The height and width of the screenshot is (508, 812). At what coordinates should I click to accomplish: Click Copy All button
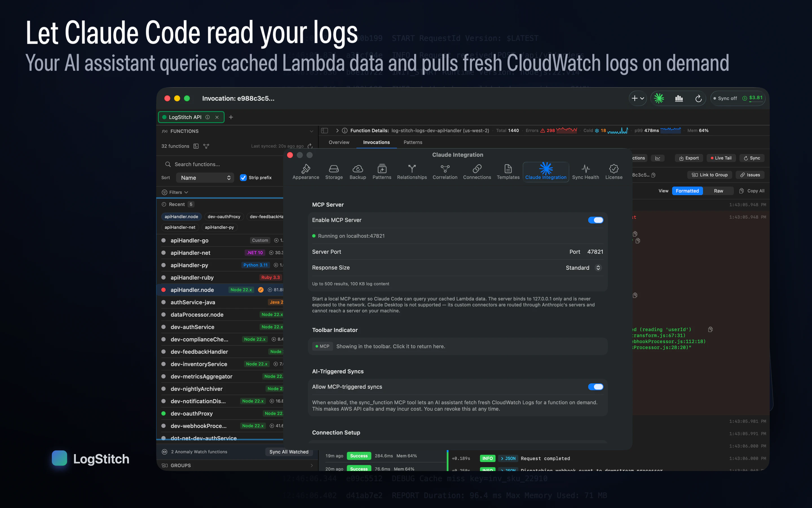pyautogui.click(x=752, y=191)
